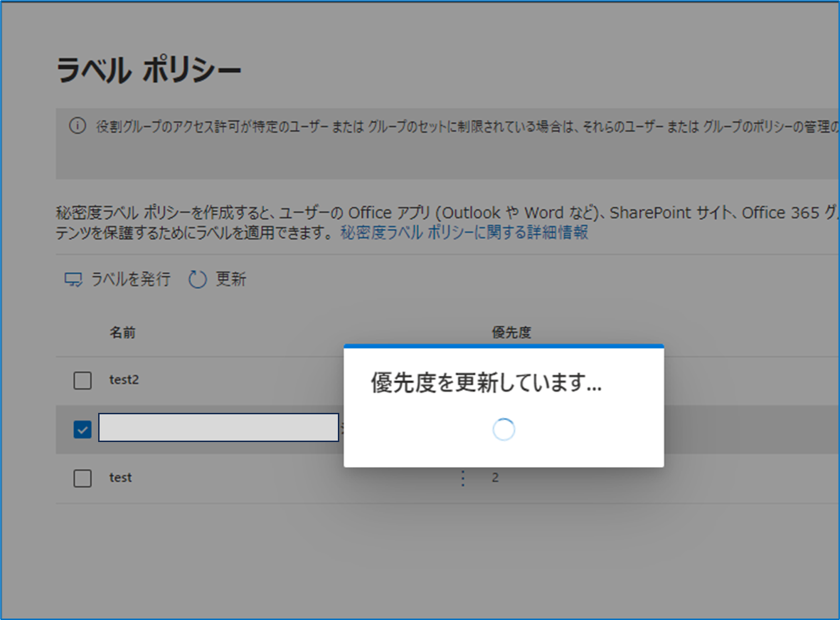Uncheck the selected redacted policy checkbox

pos(83,429)
